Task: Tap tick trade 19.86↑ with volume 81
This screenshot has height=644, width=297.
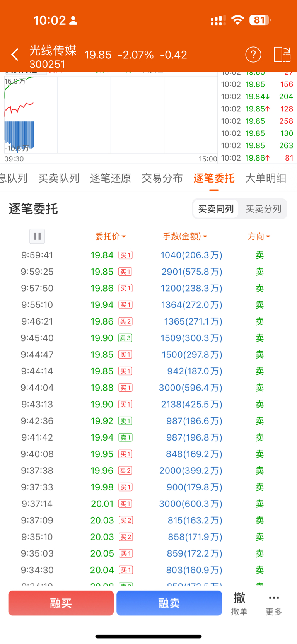Action: coord(257,158)
